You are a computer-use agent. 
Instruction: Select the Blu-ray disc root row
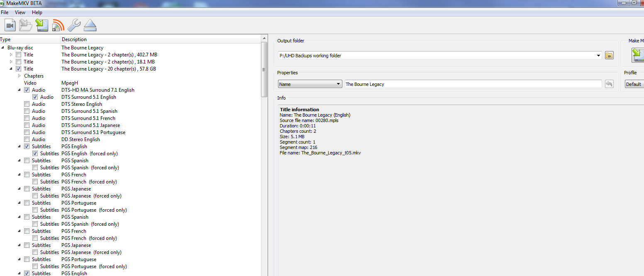tap(131, 48)
